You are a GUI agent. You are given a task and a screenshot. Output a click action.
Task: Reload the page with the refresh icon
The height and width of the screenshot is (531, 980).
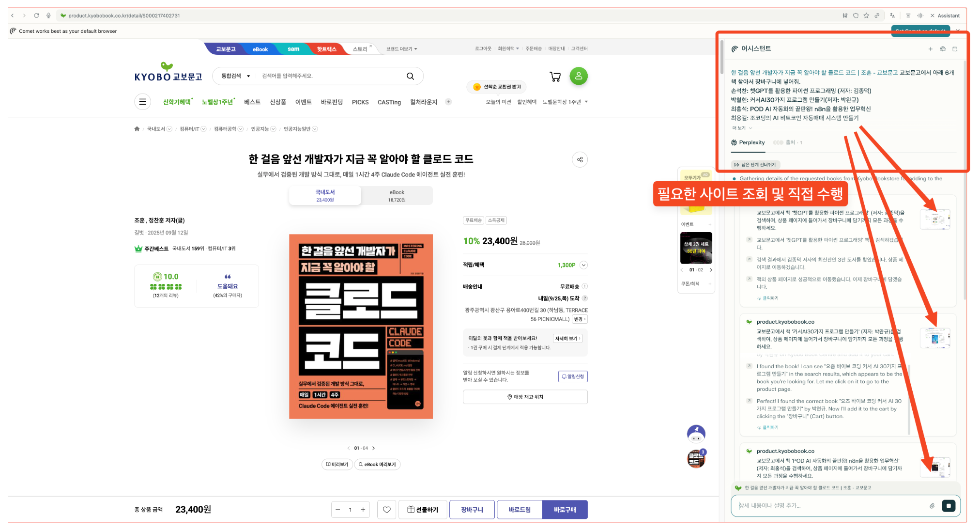tap(36, 16)
